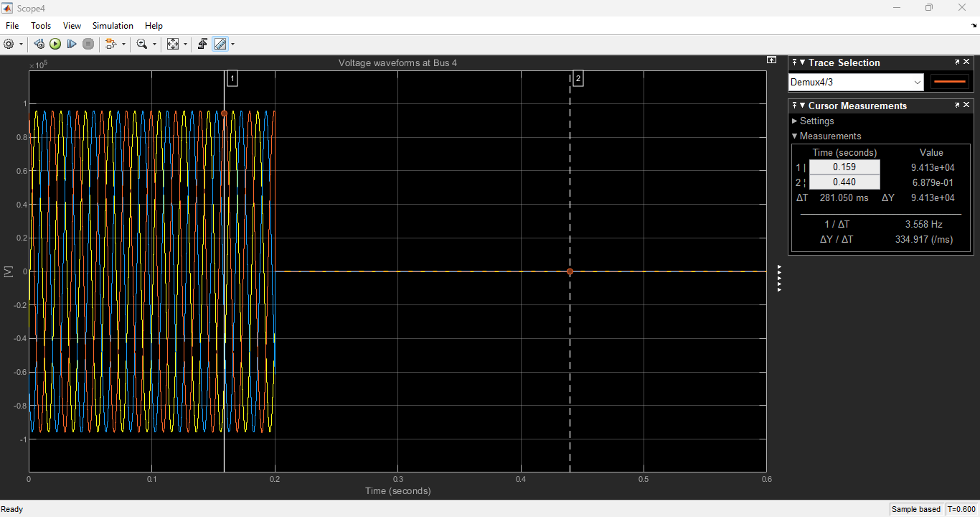Open the Configuration Properties gear icon
The image size is (980, 517).
click(9, 44)
